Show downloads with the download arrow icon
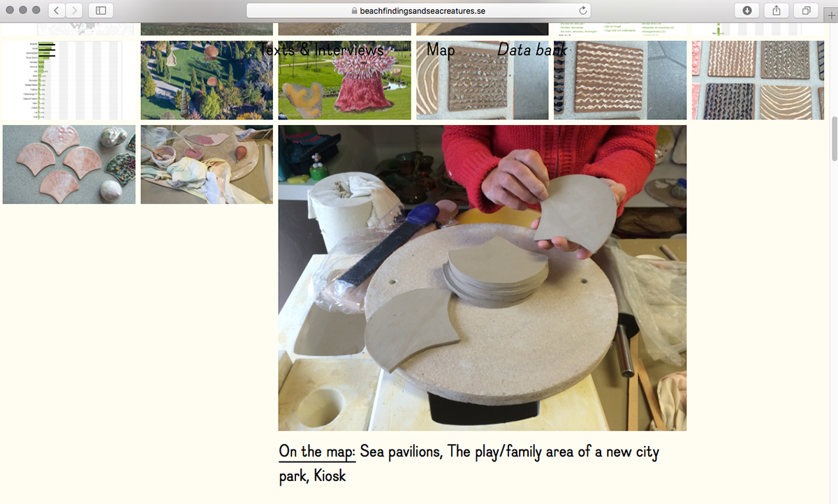Image resolution: width=838 pixels, height=504 pixels. [747, 10]
